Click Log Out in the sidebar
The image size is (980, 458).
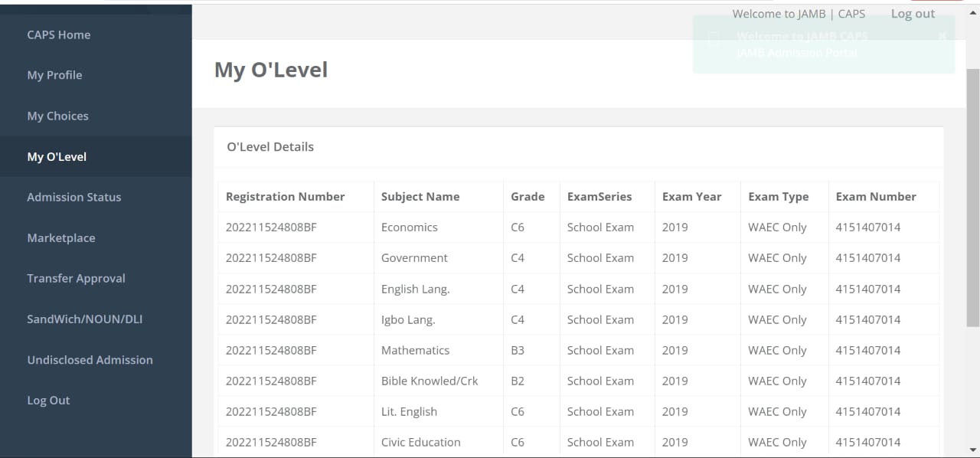[48, 400]
